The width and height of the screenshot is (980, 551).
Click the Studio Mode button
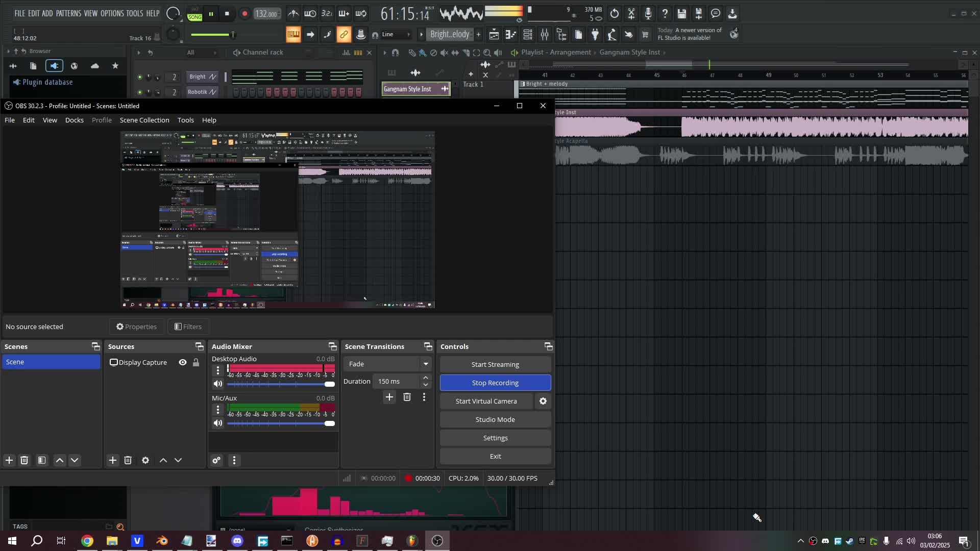click(x=495, y=419)
